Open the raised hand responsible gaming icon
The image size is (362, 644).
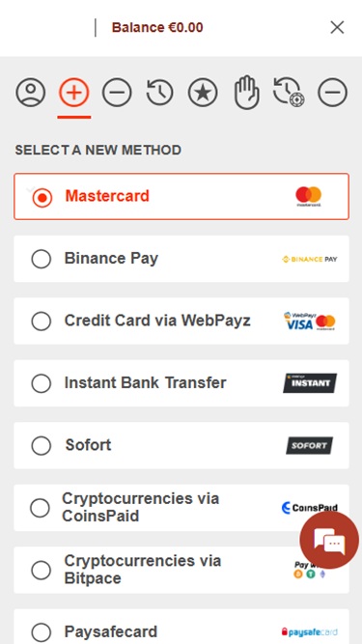pyautogui.click(x=246, y=93)
